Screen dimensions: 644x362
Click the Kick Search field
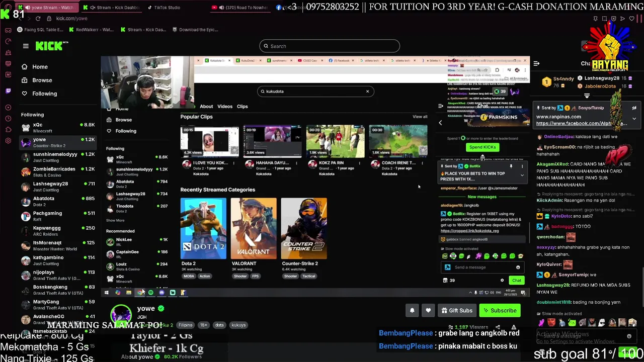click(x=330, y=46)
